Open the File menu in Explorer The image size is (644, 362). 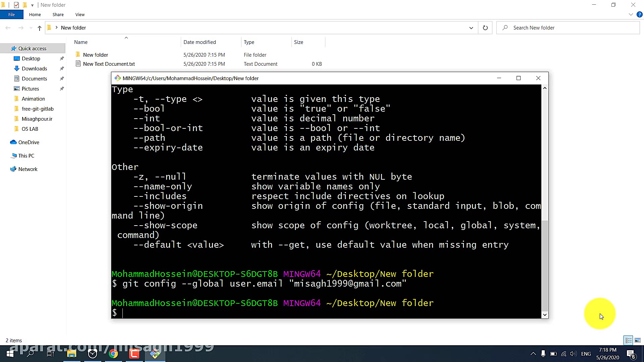(11, 14)
